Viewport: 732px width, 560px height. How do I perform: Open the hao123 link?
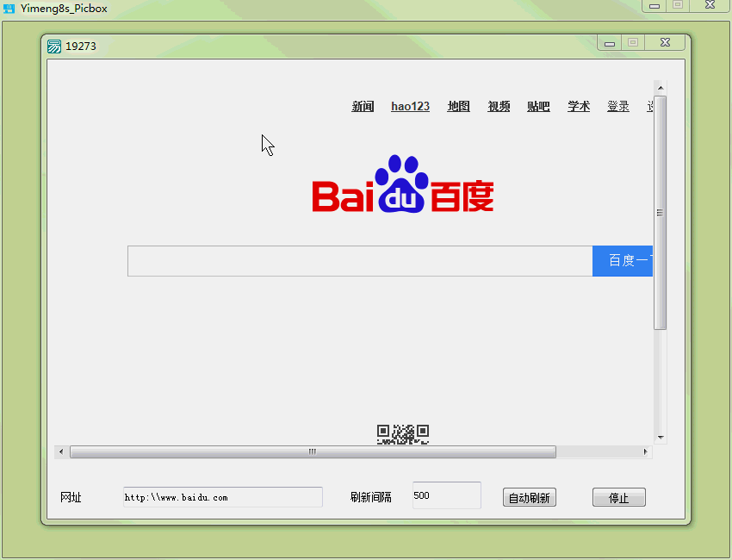click(409, 106)
